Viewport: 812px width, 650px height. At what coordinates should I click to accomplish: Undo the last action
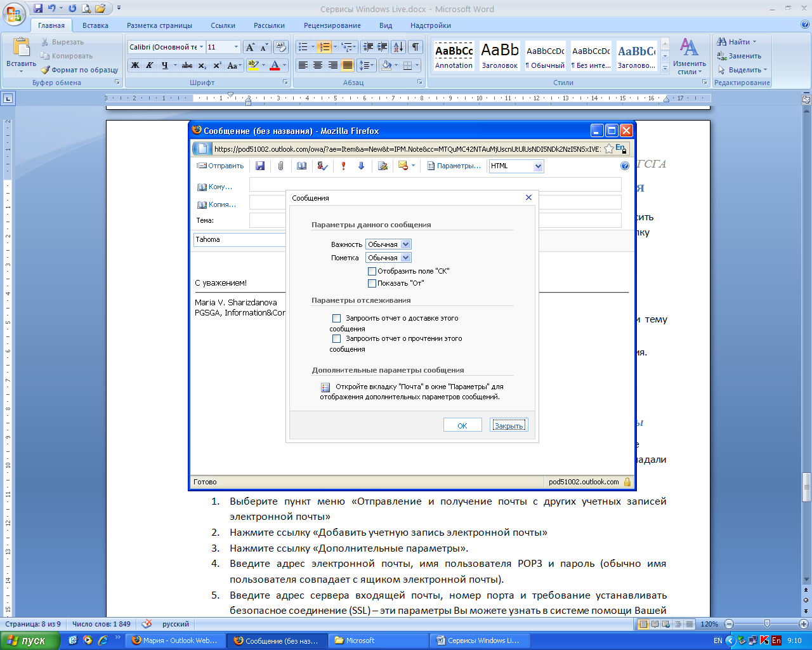52,9
